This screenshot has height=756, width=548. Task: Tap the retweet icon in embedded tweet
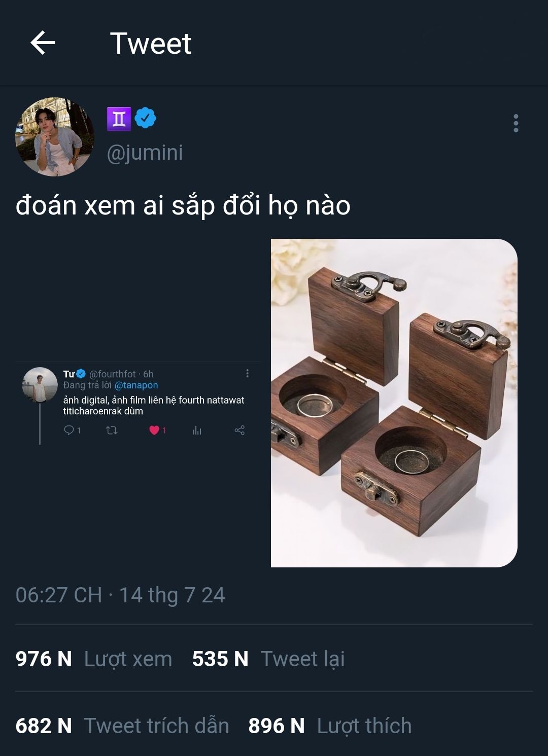coord(112,430)
